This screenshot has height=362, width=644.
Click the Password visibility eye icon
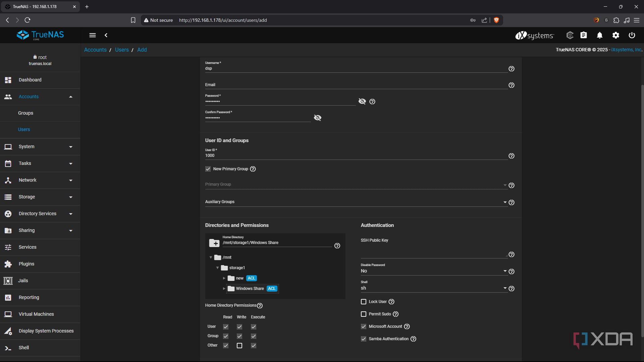362,101
